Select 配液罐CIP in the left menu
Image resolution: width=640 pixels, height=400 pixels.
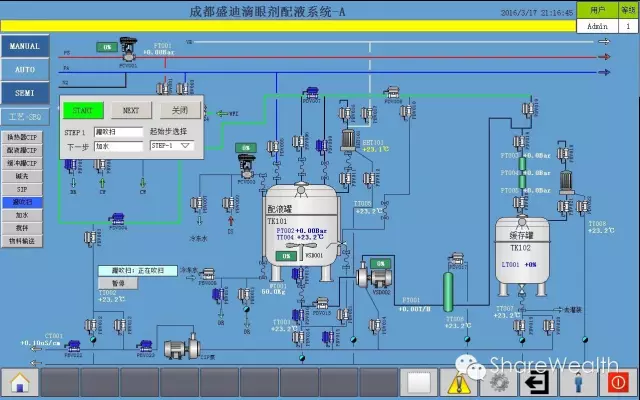click(x=23, y=149)
